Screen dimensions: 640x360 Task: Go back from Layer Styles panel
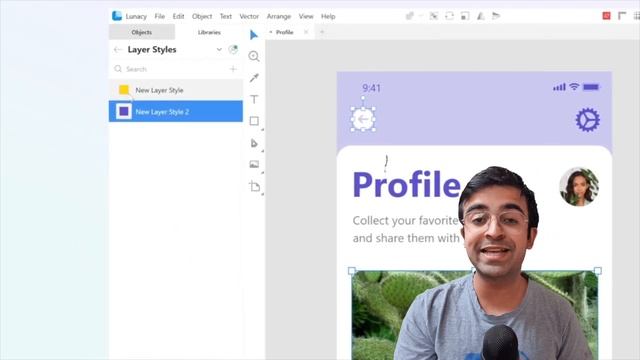[118, 50]
